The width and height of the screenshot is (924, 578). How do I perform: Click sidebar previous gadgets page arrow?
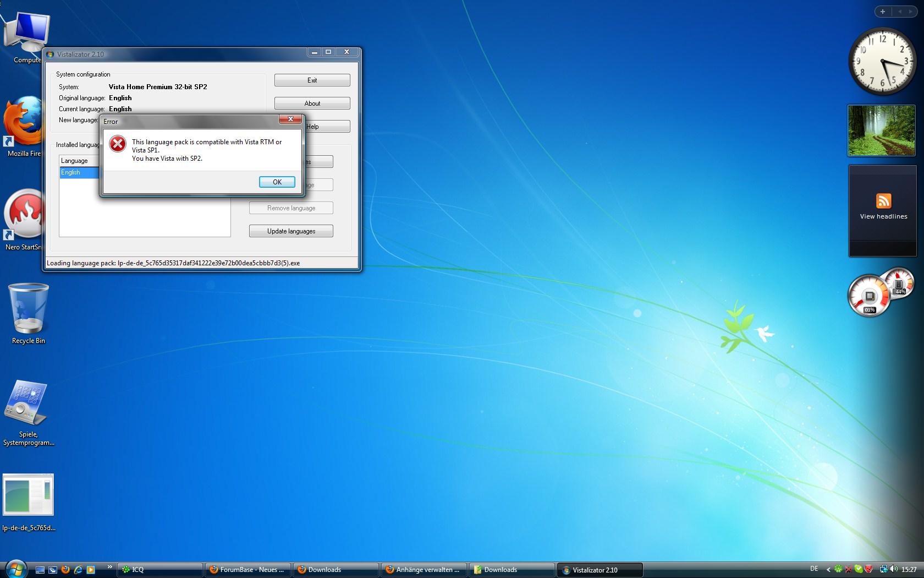point(900,12)
